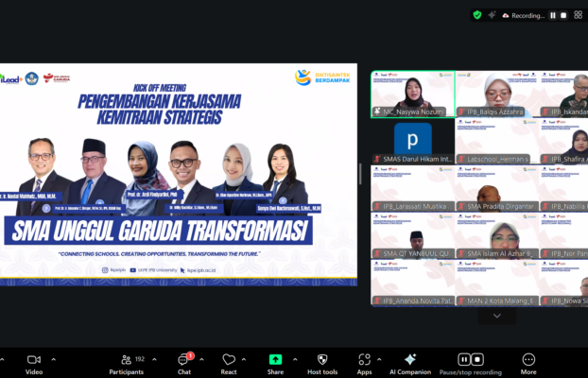
Task: Expand the Share options caret
Action: tap(295, 359)
